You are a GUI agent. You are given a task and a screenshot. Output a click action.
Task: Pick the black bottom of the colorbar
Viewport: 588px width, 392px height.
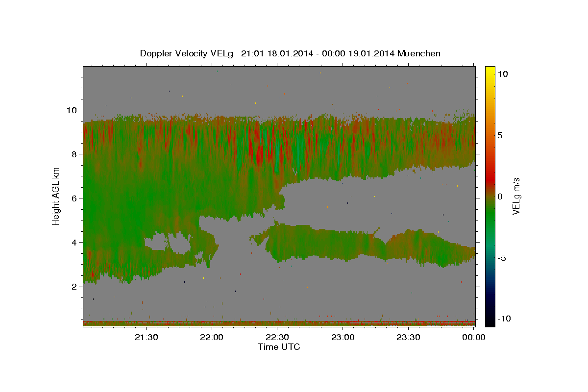pos(490,322)
